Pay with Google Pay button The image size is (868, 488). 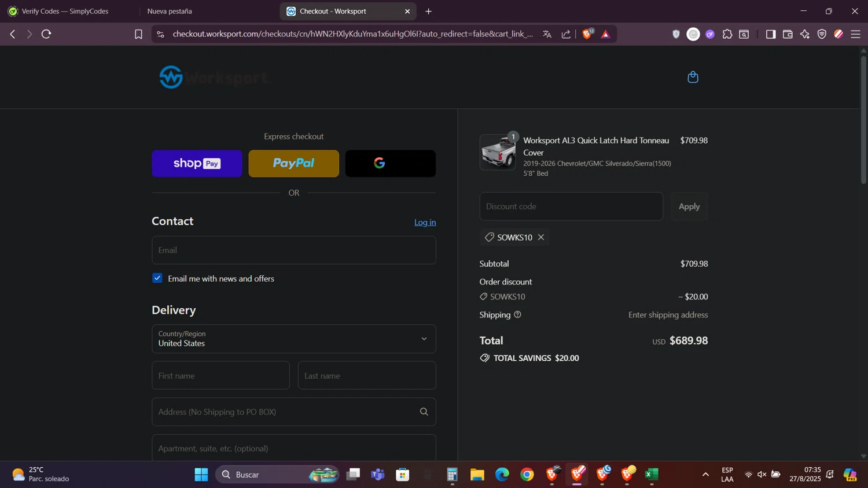[x=391, y=164]
